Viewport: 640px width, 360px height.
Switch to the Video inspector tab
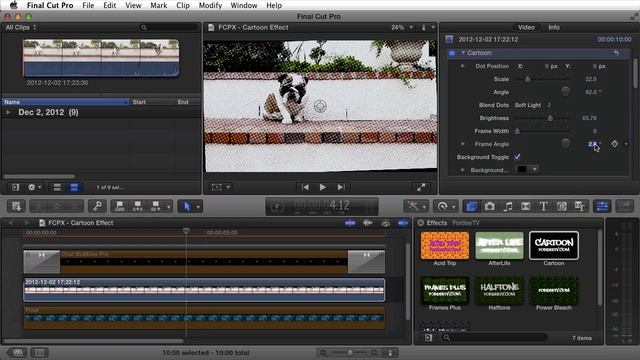526,27
